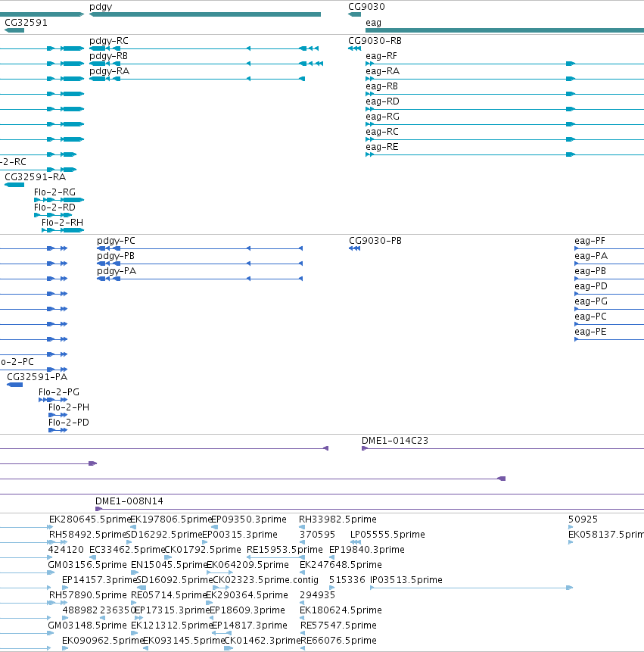644x652 pixels.
Task: Select transcript eag-RA
Action: click(505, 79)
